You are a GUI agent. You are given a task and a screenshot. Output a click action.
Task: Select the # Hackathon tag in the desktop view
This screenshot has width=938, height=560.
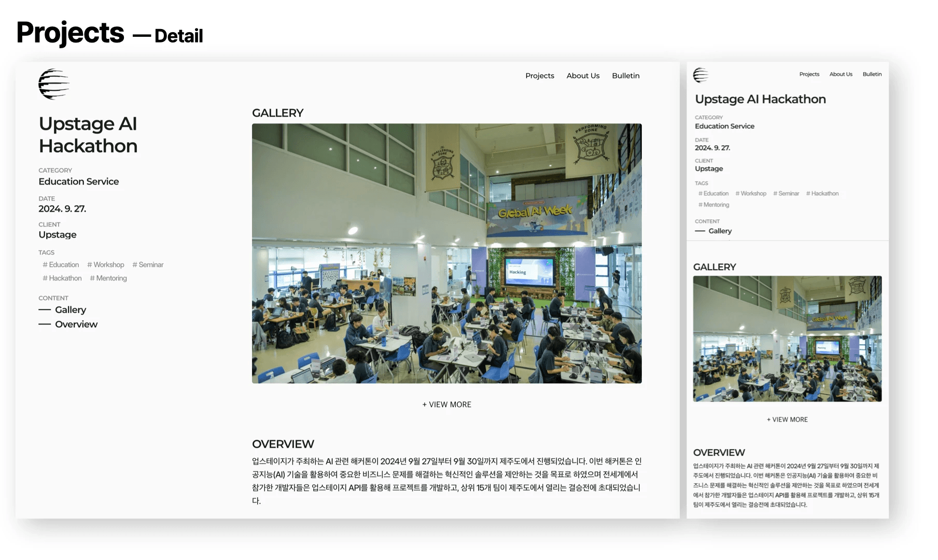point(62,278)
